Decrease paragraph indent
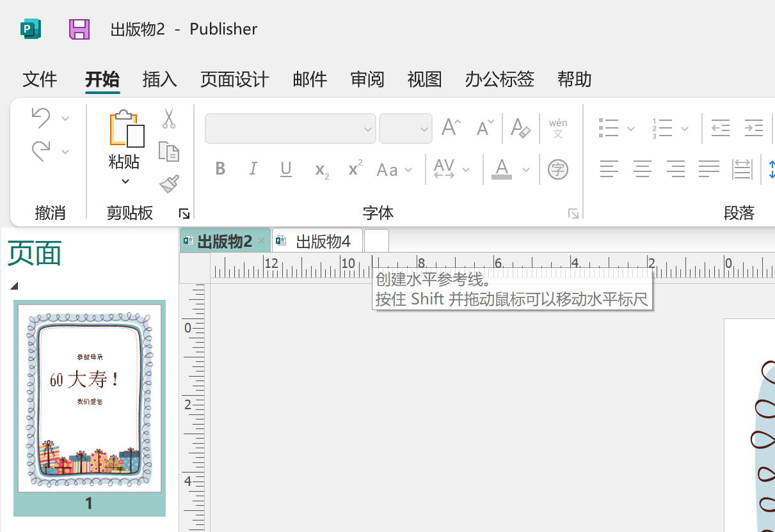Screen dimensions: 775x532 click(721, 128)
